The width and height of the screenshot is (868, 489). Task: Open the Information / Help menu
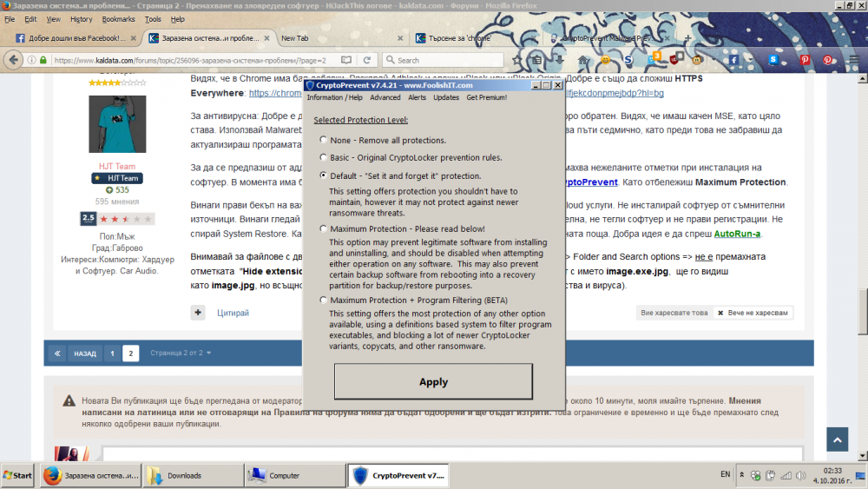click(334, 97)
